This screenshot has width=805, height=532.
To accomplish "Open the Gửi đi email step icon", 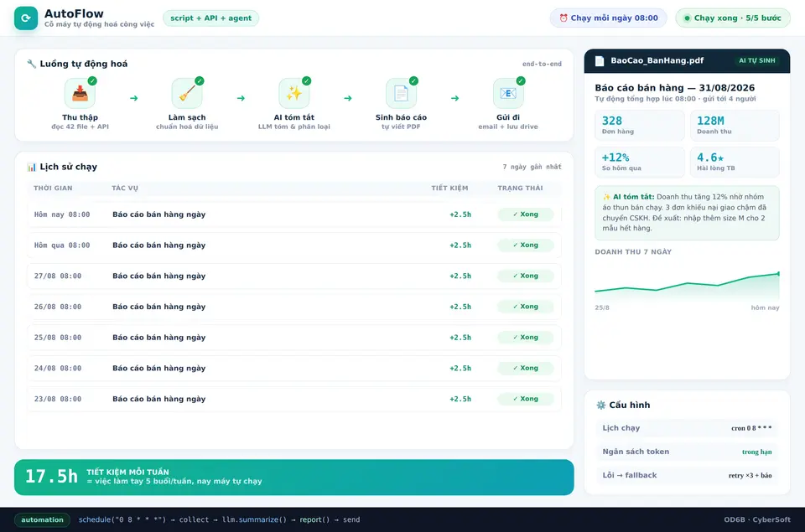I will point(508,93).
